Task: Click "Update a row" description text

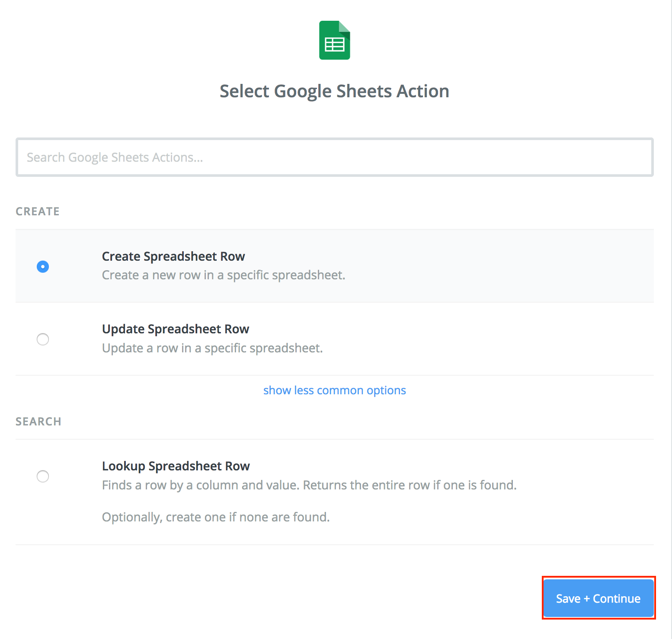Action: [x=212, y=348]
